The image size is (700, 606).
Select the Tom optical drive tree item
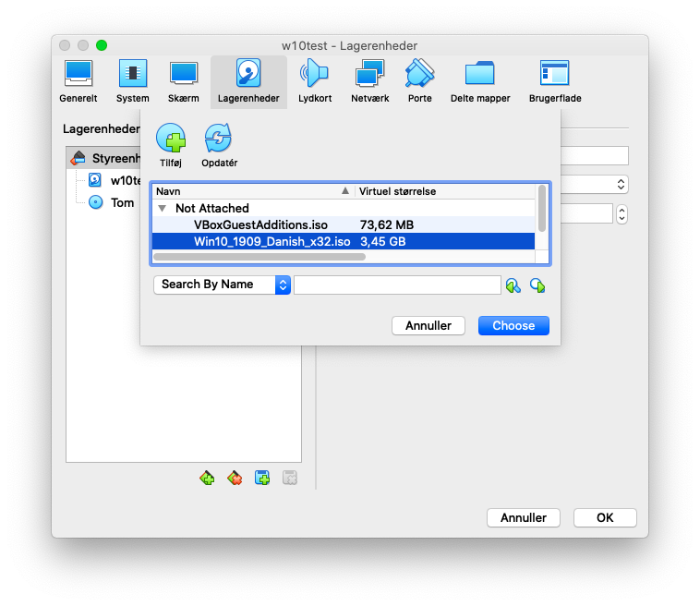112,202
